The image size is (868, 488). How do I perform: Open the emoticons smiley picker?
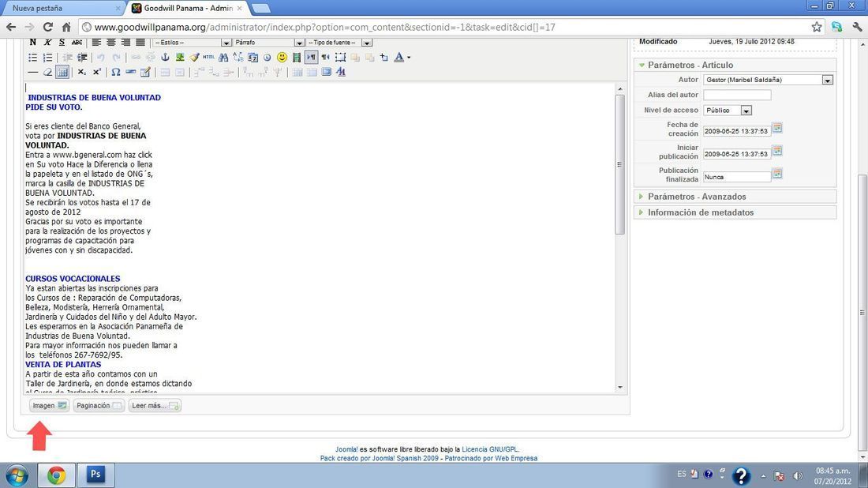click(x=282, y=57)
